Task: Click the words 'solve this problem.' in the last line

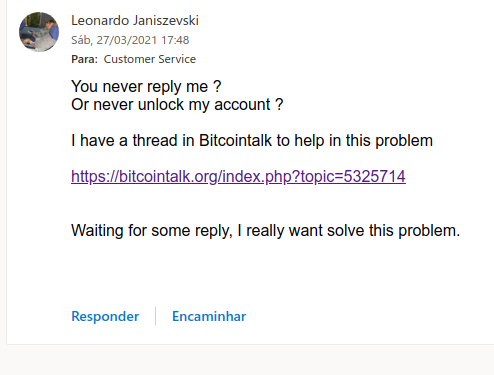Action: coord(393,230)
